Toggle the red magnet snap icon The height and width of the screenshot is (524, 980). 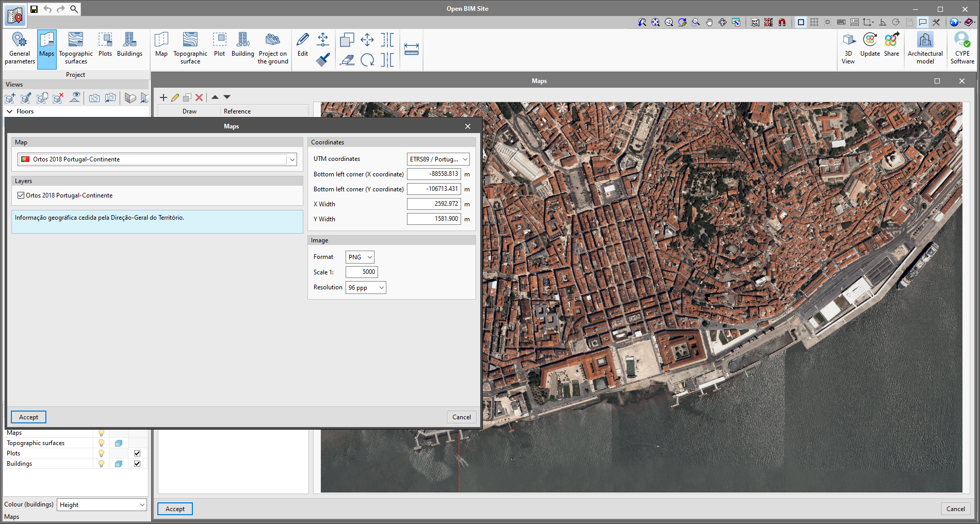coord(782,22)
